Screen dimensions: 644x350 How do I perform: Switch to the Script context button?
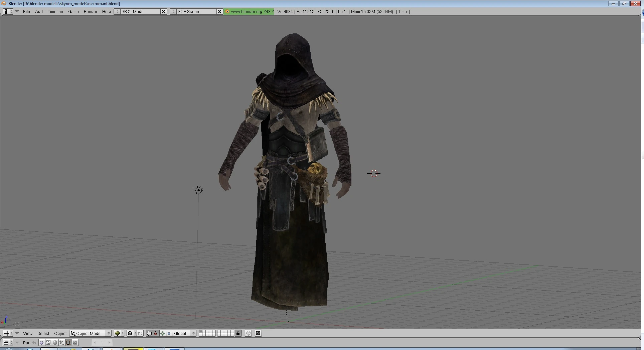click(48, 343)
